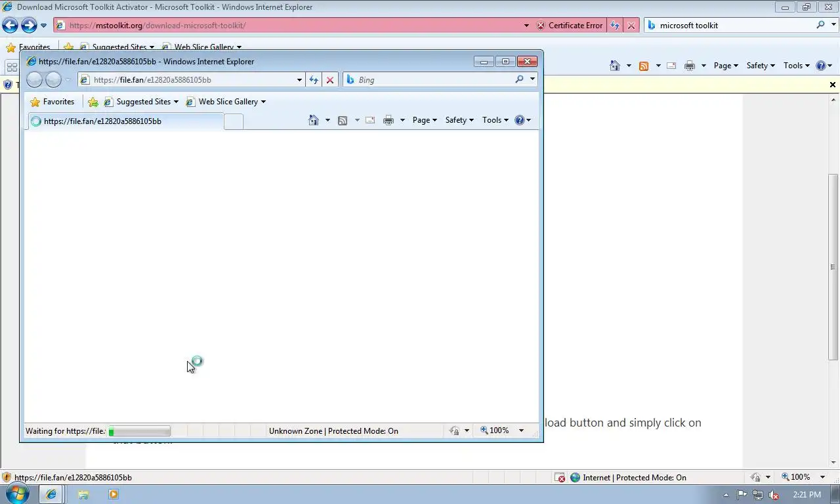Click the volume icon in system tray
The height and width of the screenshot is (504, 840).
click(774, 495)
